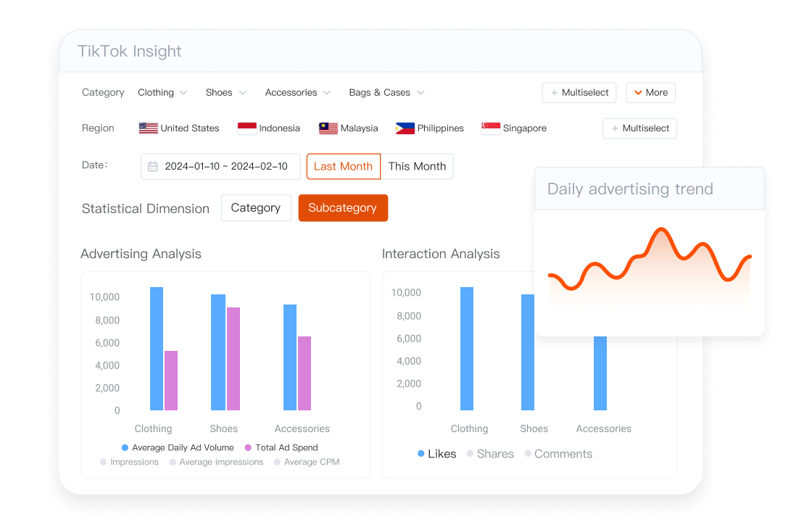Enable Impressions legend series
The height and width of the screenshot is (522, 812).
coord(130,462)
